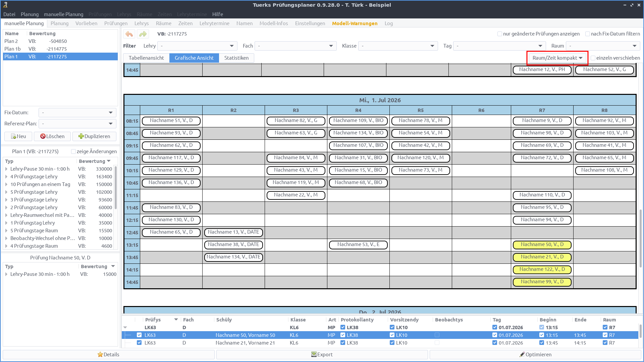The width and height of the screenshot is (644, 362).
Task: Open the Lehry filter dropdown
Action: point(197,46)
